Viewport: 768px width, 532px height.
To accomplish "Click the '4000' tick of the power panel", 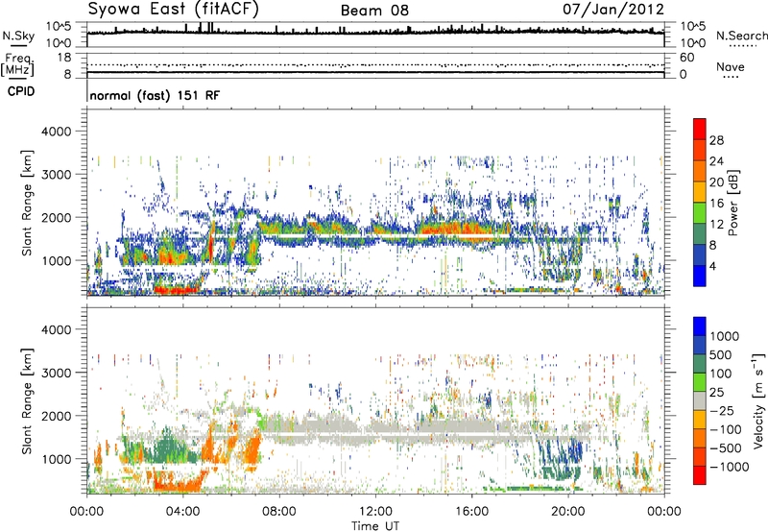I will tap(56, 132).
